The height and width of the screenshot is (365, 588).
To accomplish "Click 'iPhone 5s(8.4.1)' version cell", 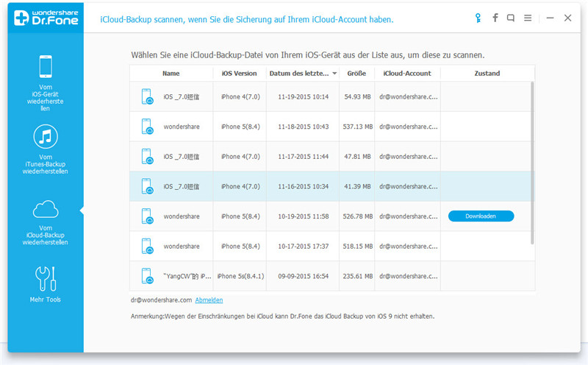I will point(240,276).
